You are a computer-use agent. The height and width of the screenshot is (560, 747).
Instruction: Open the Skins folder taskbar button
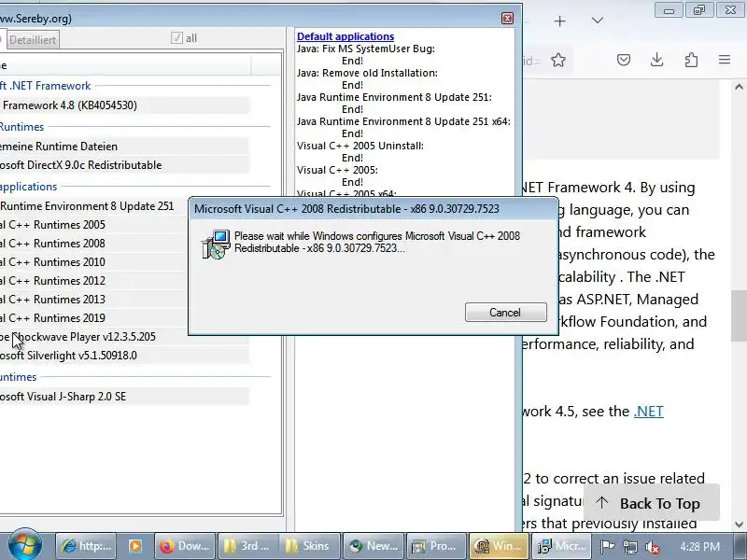pyautogui.click(x=310, y=546)
